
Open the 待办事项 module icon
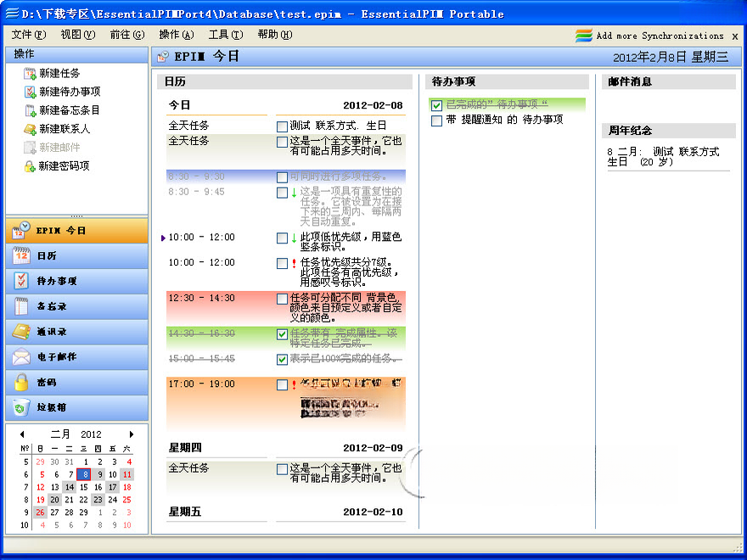pos(21,281)
